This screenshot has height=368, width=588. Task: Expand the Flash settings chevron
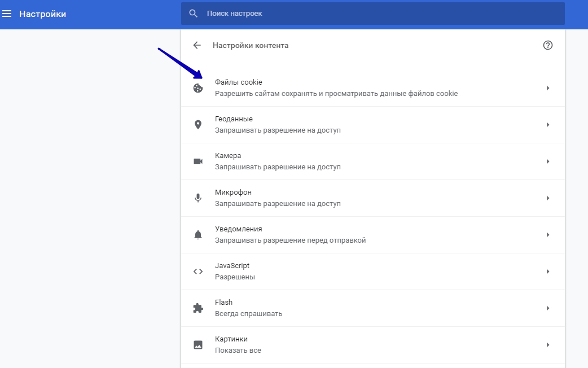click(x=547, y=308)
